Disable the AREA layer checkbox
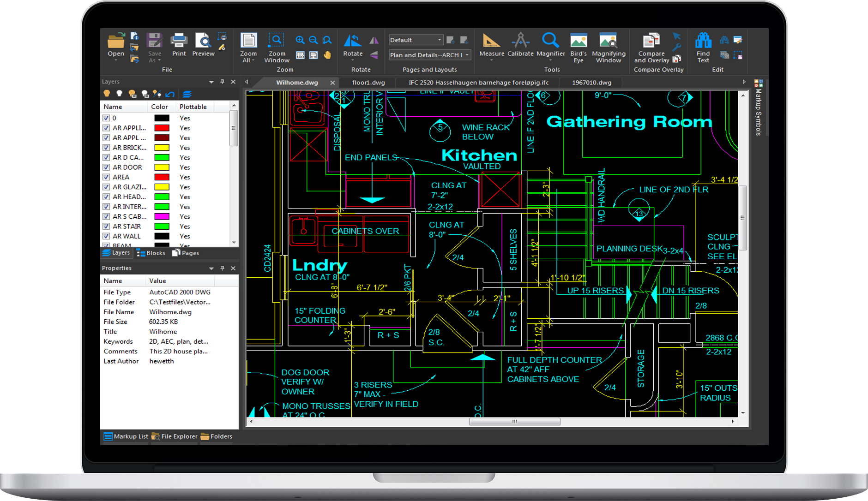Screen dimensions: 868x501 coord(106,177)
